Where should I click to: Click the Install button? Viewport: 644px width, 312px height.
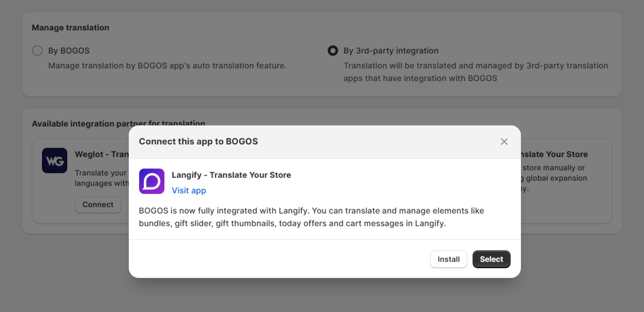[x=448, y=260]
